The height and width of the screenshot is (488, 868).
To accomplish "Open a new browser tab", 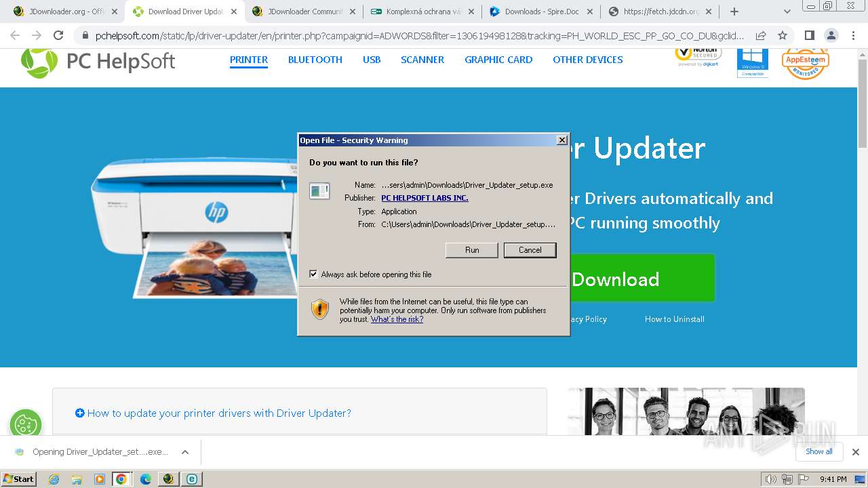I will click(x=734, y=12).
